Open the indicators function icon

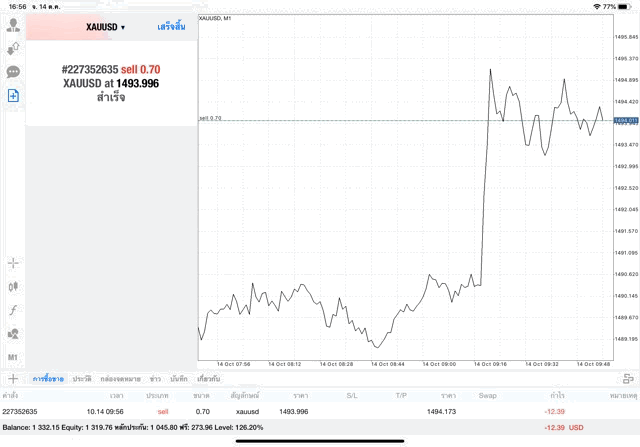[x=13, y=310]
